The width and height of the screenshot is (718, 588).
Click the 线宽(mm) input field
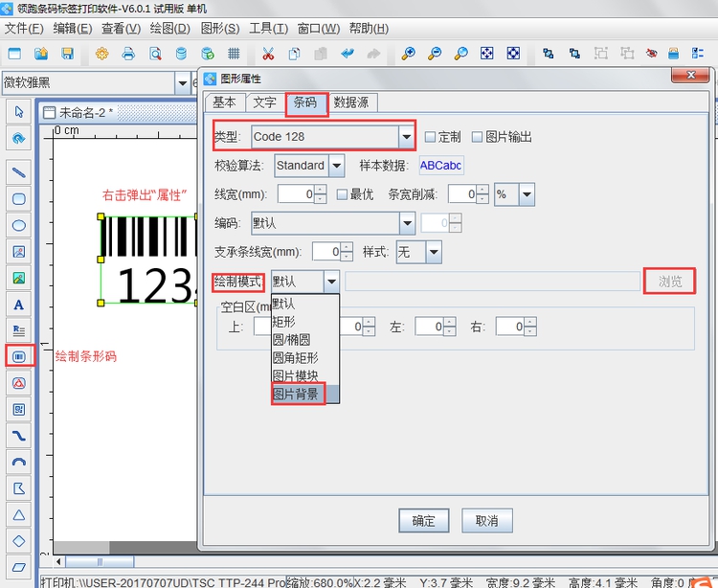point(296,194)
